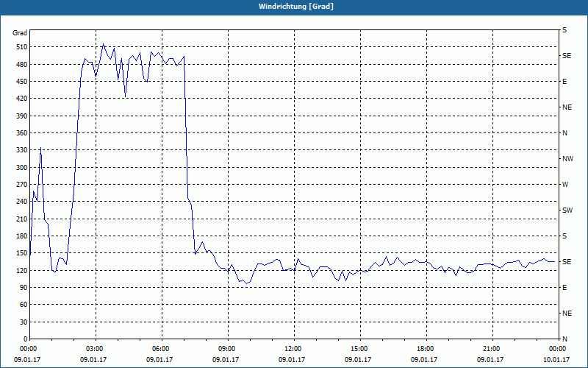Select the 480 value on the y-axis
Viewport: 588px width, 368px height.
(x=22, y=65)
